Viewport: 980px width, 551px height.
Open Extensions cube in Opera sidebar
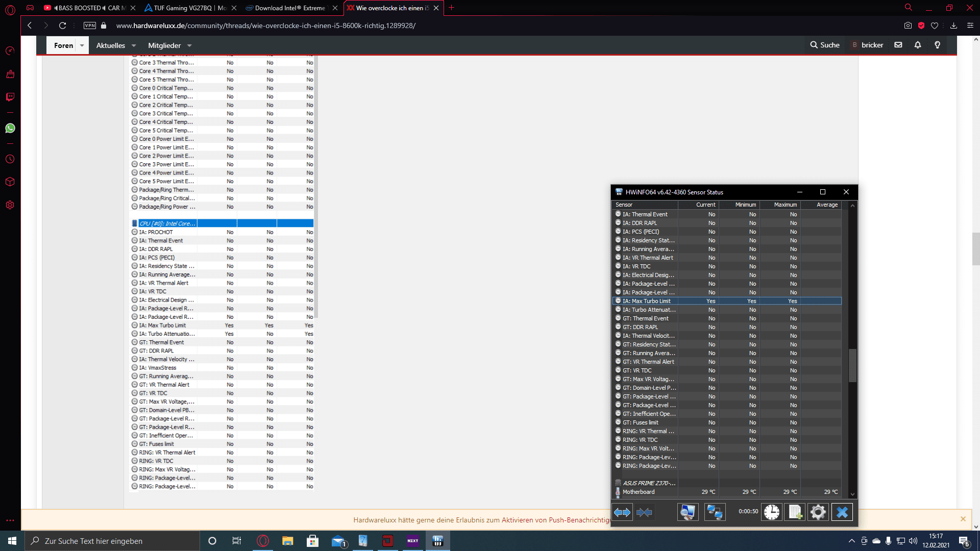[x=10, y=182]
